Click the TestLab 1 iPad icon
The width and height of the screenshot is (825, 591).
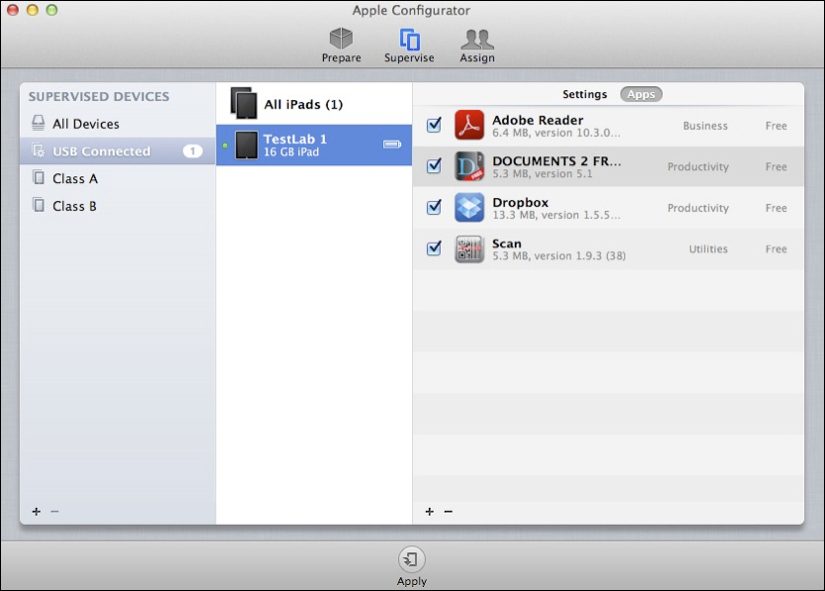click(246, 145)
